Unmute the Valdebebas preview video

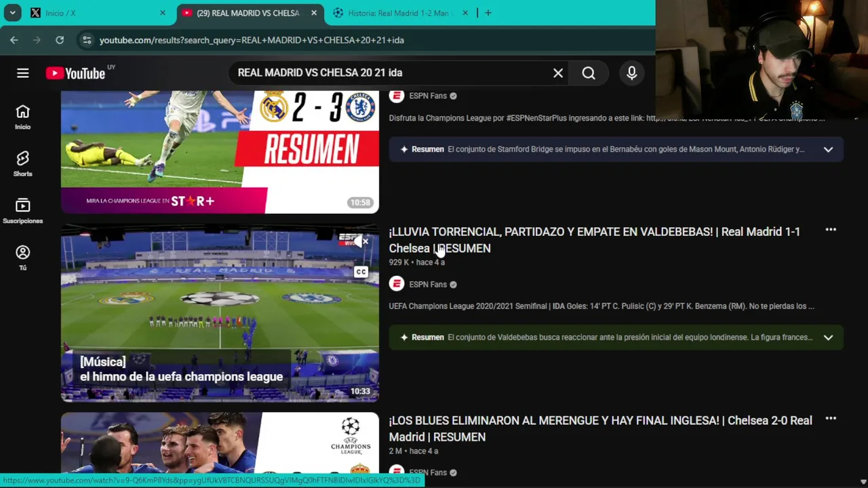pyautogui.click(x=361, y=242)
